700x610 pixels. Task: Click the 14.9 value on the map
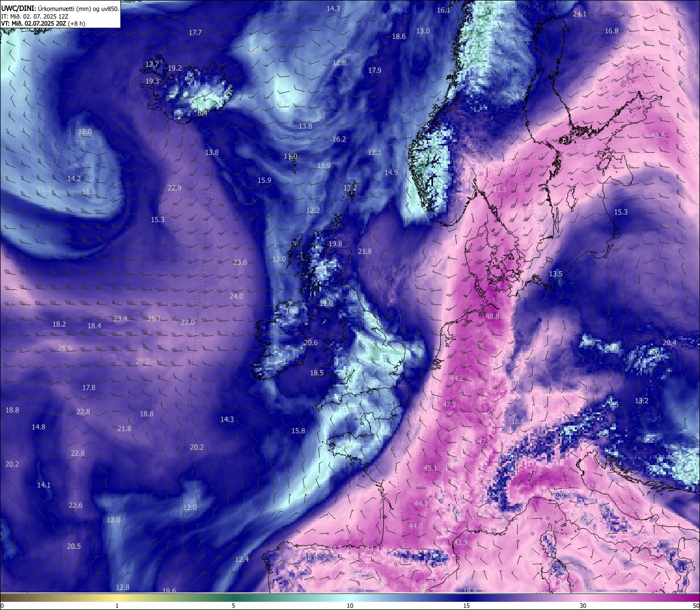[x=391, y=173]
